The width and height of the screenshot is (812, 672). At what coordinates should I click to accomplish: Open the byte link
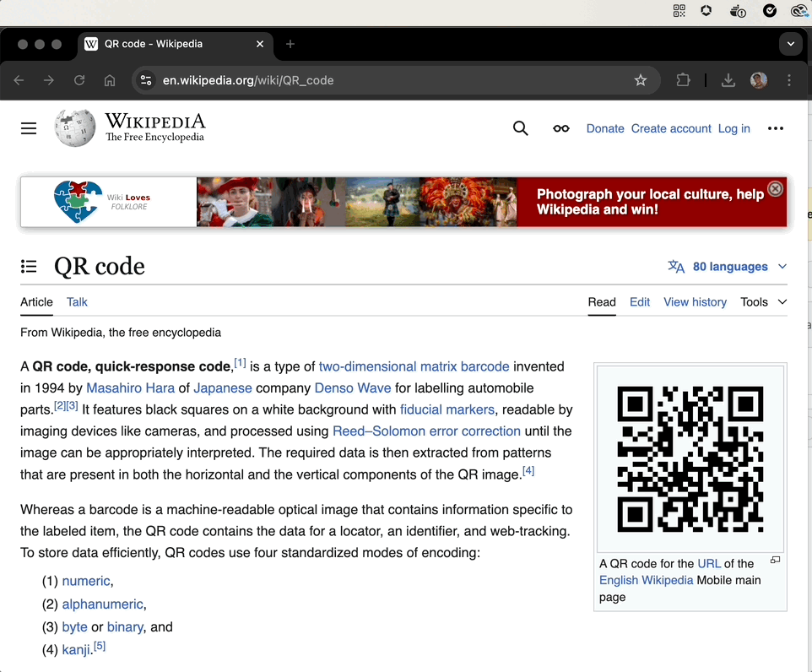tap(74, 627)
